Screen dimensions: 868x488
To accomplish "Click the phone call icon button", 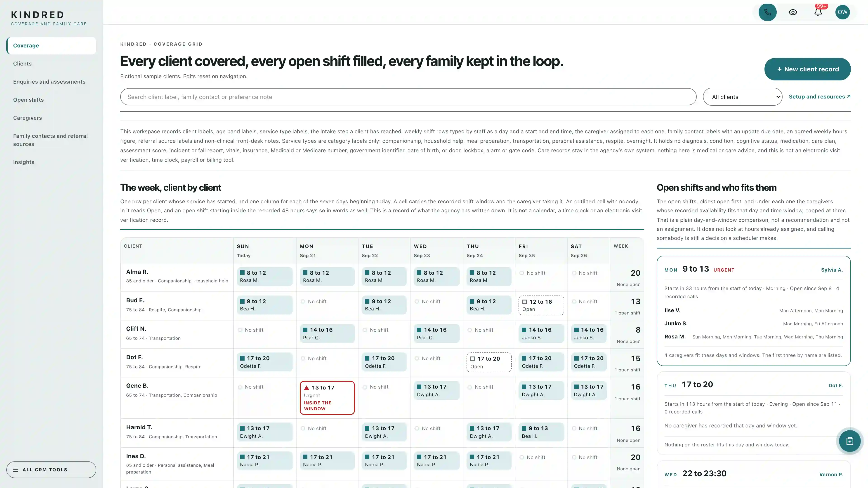I will (x=767, y=12).
